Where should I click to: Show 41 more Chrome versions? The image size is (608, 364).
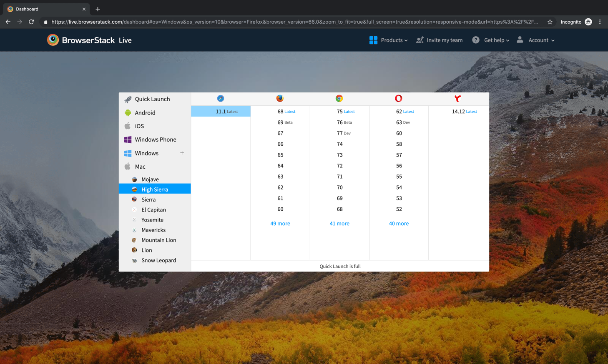click(339, 224)
